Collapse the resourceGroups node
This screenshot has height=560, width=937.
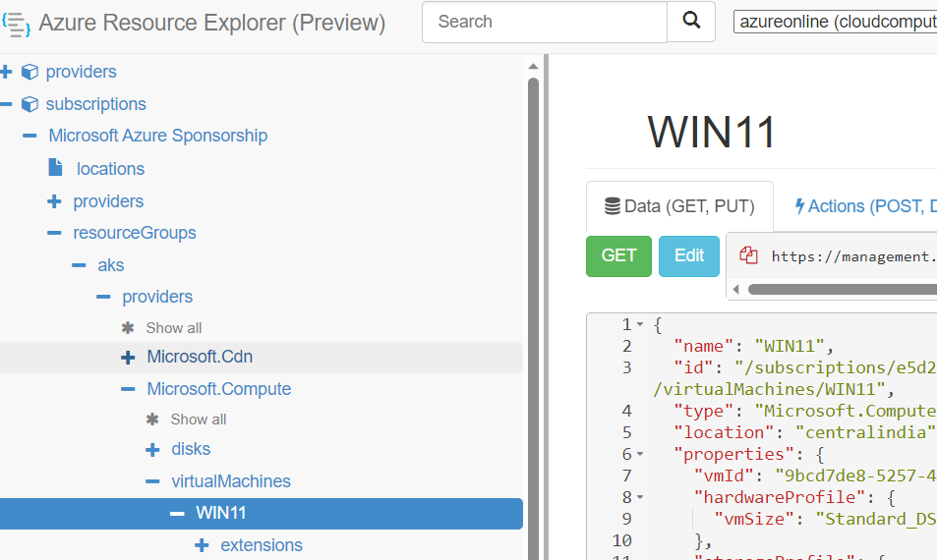tap(54, 233)
